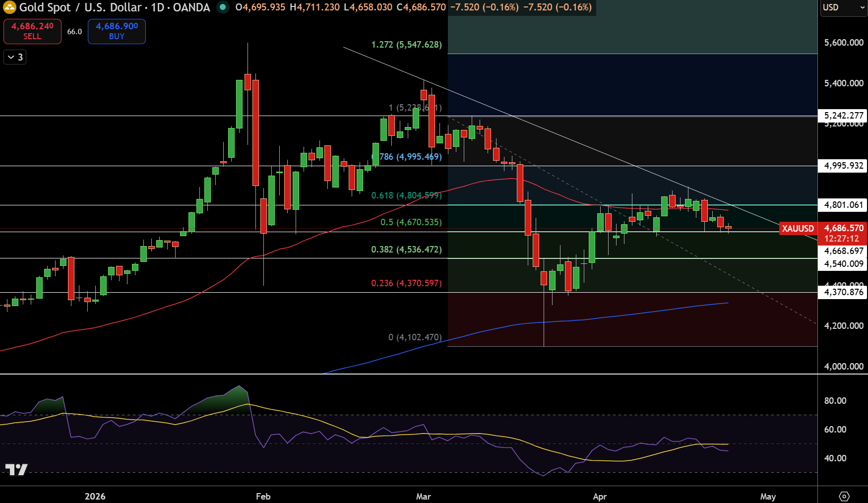Click the OANDA exchange label
Screen dimensions: 868x503
click(192, 8)
